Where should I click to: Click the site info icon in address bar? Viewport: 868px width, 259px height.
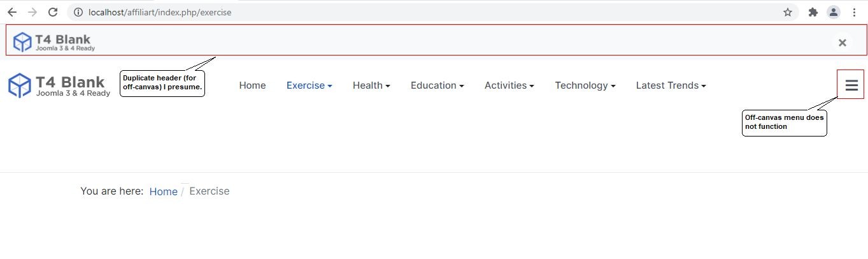coord(78,12)
